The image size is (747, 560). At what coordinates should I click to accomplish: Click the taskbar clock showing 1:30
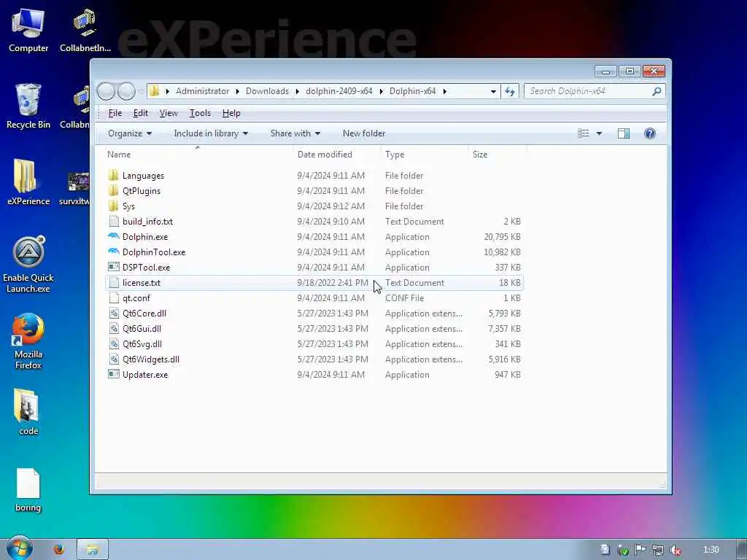(x=711, y=550)
